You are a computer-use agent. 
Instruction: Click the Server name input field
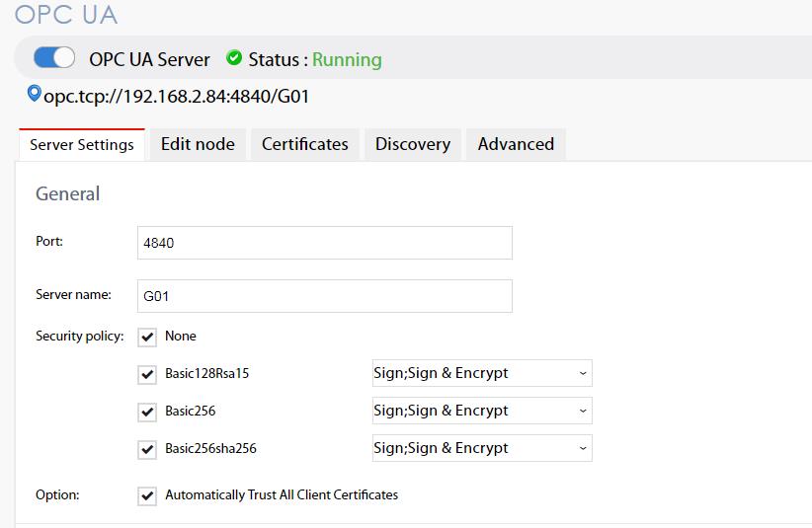click(324, 296)
